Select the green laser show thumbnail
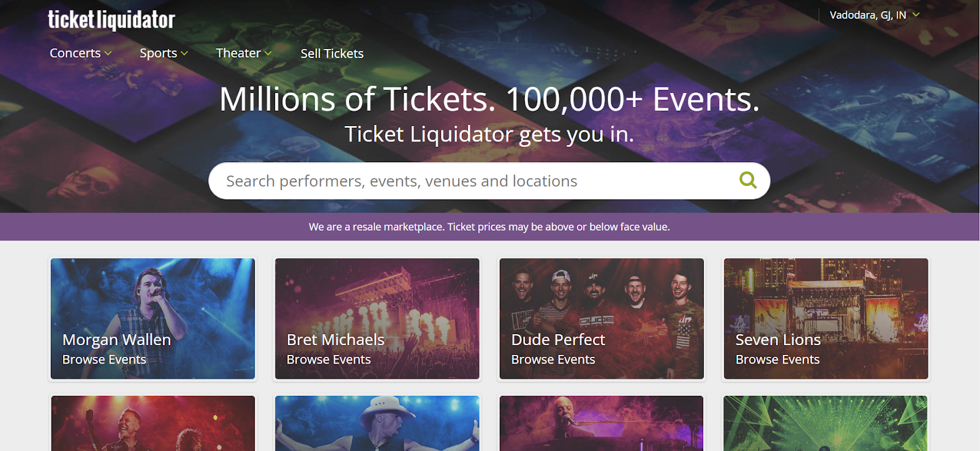 pos(825,423)
